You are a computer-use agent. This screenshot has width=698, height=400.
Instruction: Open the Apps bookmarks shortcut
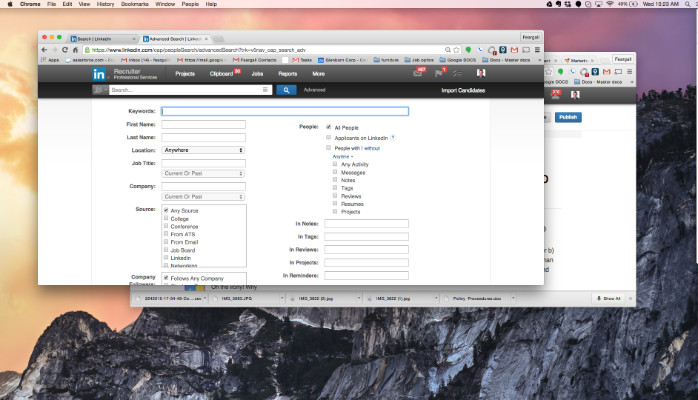(x=50, y=60)
